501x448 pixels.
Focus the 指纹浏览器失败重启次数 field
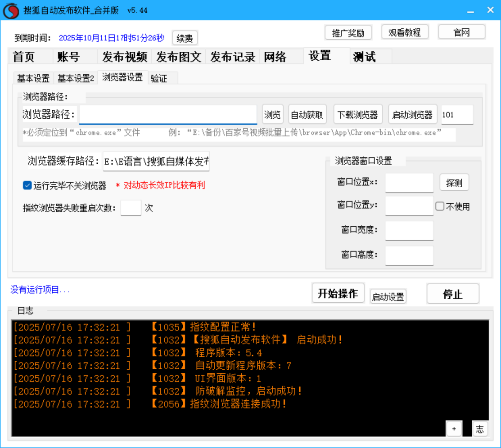(x=131, y=208)
